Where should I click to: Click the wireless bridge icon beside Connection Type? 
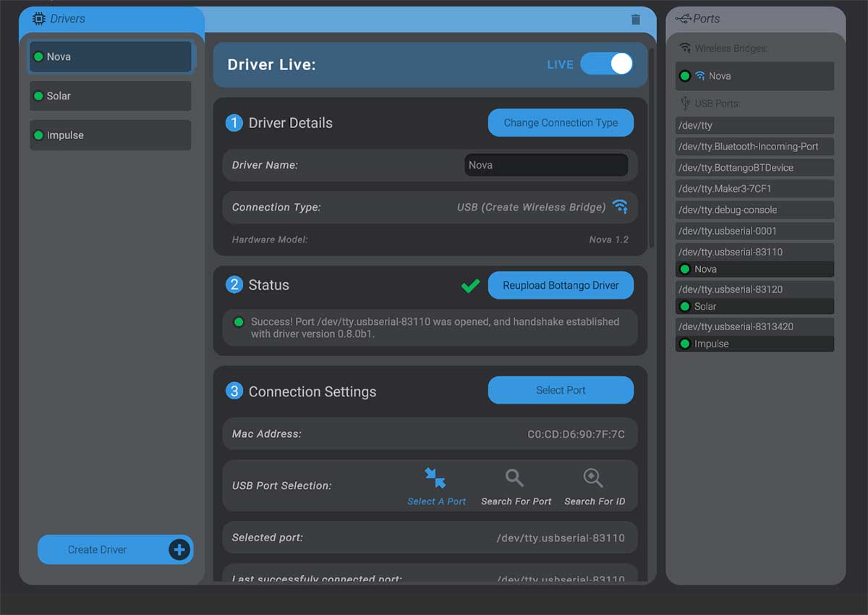tap(620, 207)
